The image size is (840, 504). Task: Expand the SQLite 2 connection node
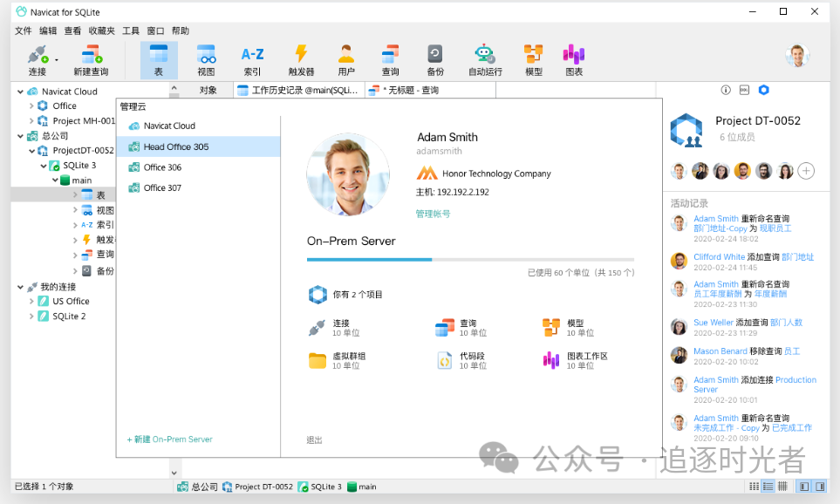tap(31, 317)
